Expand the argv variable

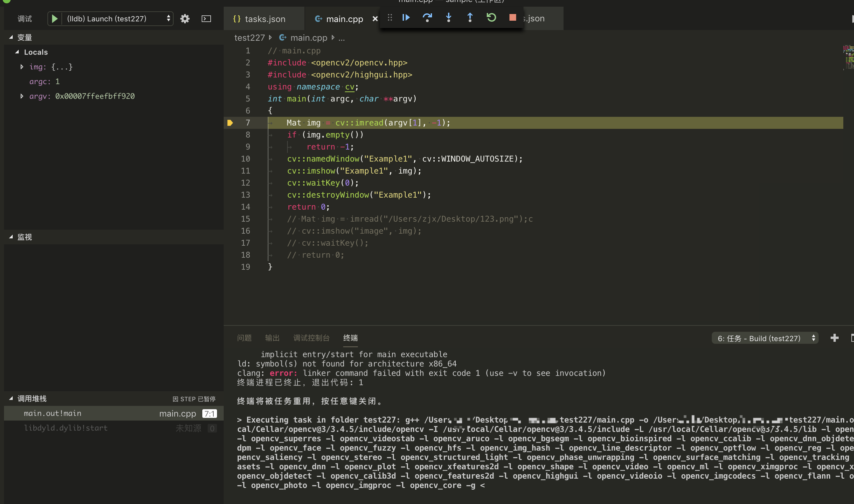(x=22, y=96)
